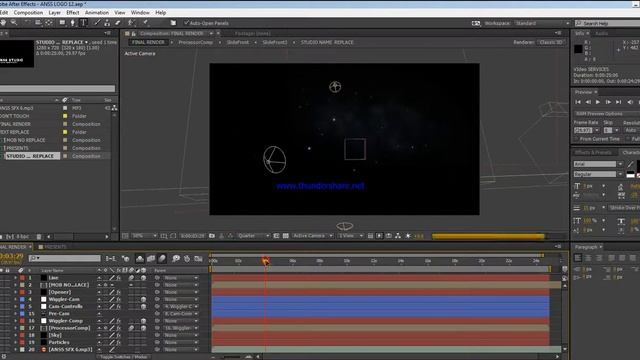Reset exposure in viewer bar

click(x=408, y=236)
